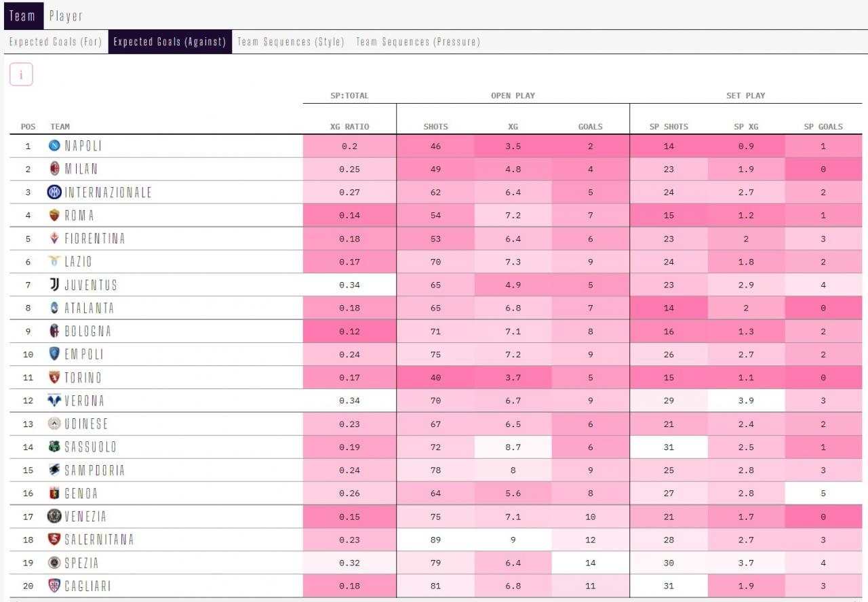Click the INTERNAZIONALE team name
Screen dimensions: 868x602
tap(108, 192)
